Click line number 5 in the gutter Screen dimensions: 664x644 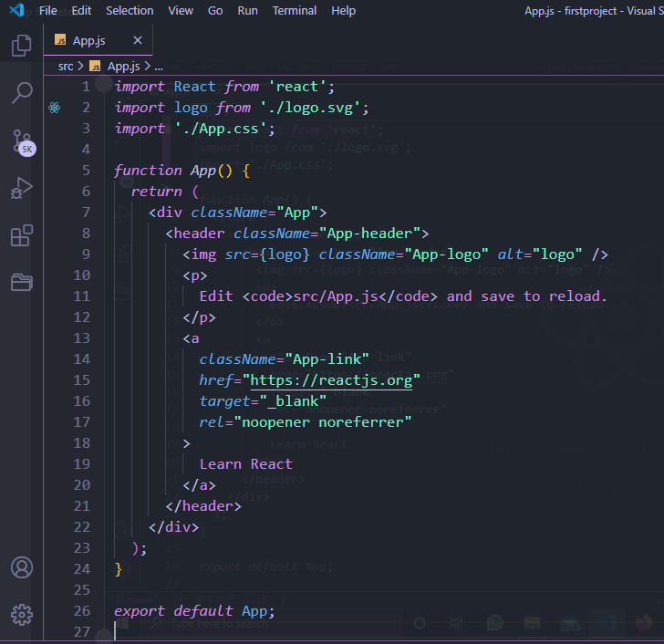coord(86,171)
